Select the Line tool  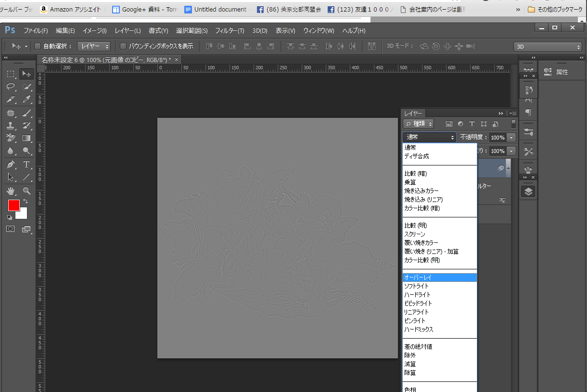point(26,177)
